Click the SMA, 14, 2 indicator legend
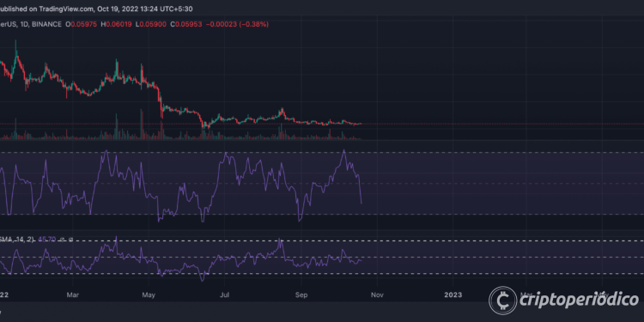This screenshot has height=322, width=644. tap(17, 239)
